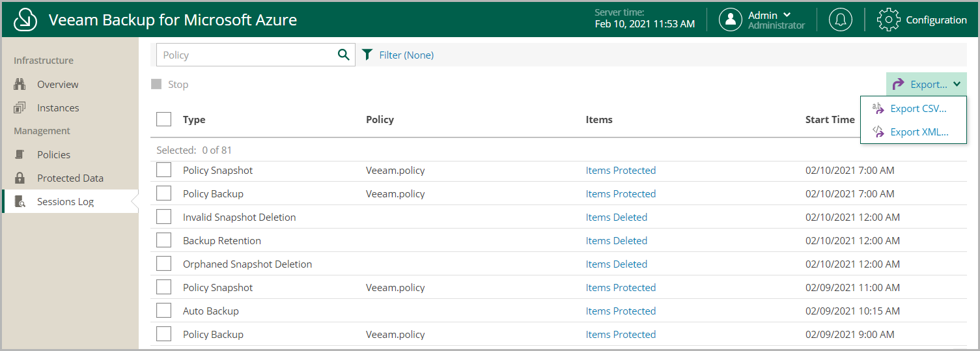Click the notification bell icon

(x=840, y=20)
